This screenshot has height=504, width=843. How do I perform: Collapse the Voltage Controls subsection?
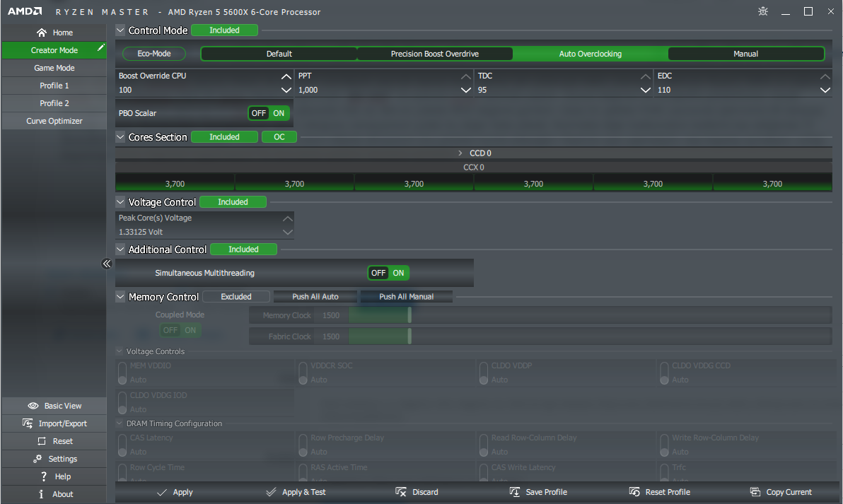click(120, 351)
